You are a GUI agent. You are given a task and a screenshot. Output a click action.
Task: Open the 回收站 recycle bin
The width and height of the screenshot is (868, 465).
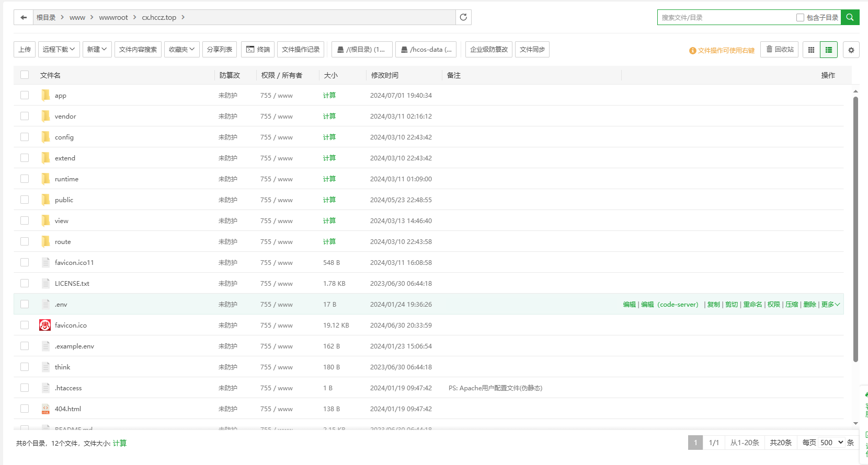pos(779,50)
